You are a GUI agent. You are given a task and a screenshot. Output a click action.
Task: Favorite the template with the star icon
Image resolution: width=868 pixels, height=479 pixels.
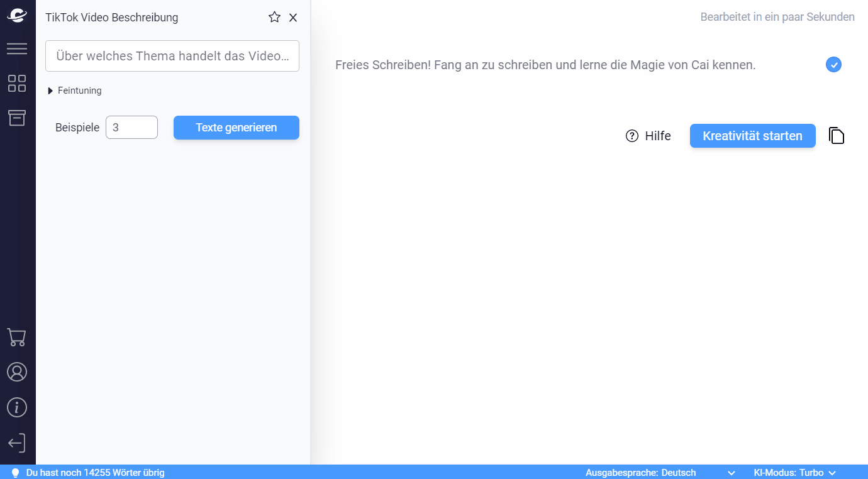pos(274,17)
